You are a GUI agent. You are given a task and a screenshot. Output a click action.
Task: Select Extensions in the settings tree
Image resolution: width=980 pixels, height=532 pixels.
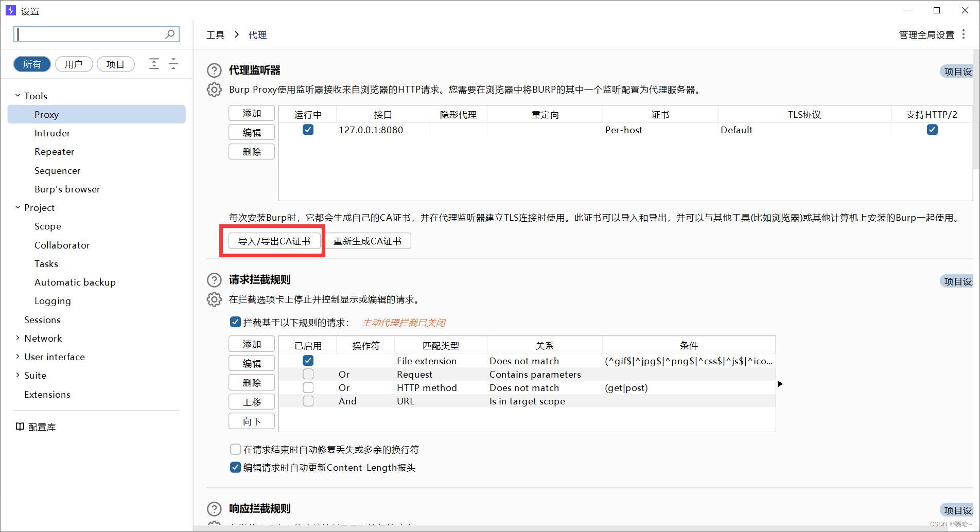click(47, 394)
